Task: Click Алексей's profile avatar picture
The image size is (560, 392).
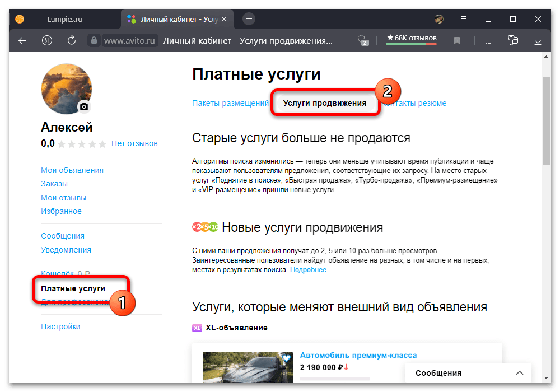Action: click(67, 89)
